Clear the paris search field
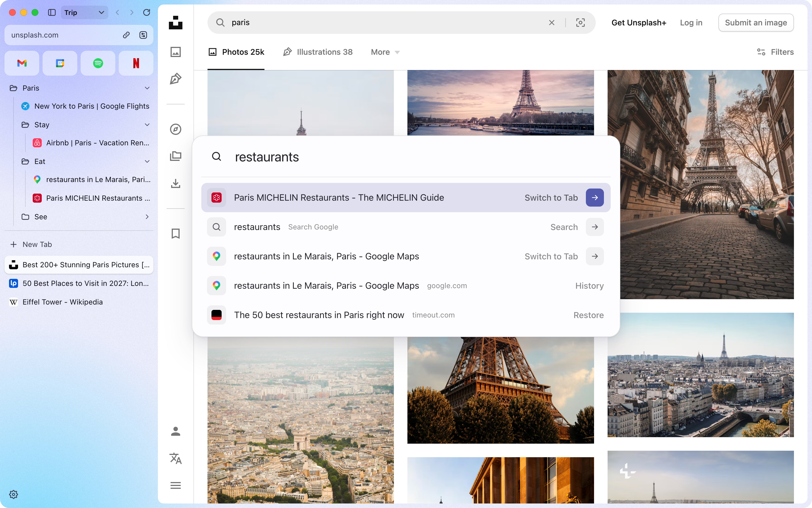The width and height of the screenshot is (812, 508). (551, 23)
